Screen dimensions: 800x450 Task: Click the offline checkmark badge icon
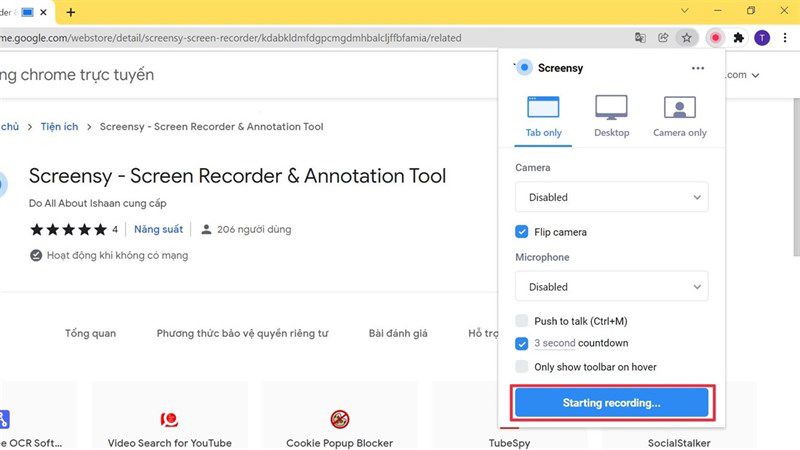click(x=36, y=255)
